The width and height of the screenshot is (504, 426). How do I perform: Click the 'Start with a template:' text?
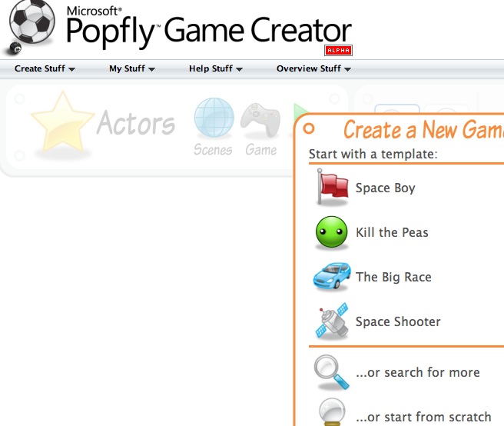[373, 154]
